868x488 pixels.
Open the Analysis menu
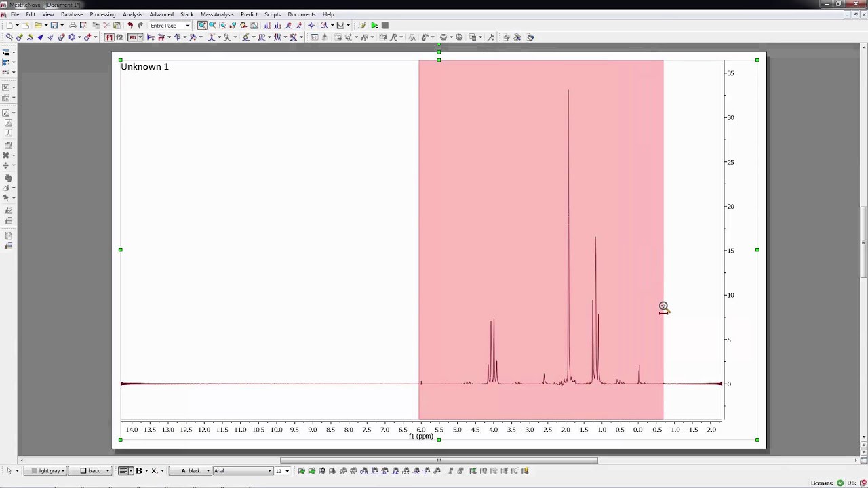coord(132,14)
